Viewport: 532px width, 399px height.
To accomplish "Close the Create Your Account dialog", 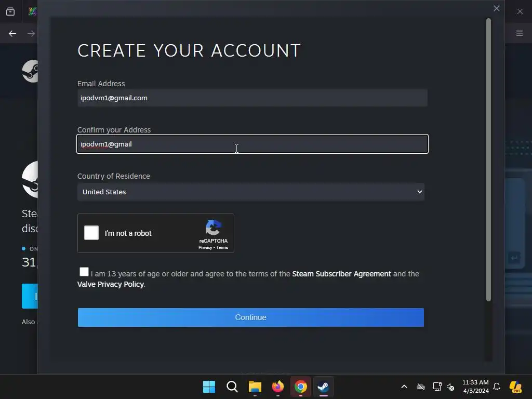I will pyautogui.click(x=496, y=8).
